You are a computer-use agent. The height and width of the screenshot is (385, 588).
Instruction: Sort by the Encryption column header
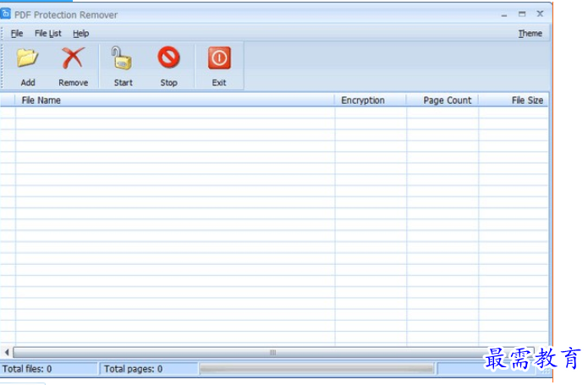(x=370, y=101)
